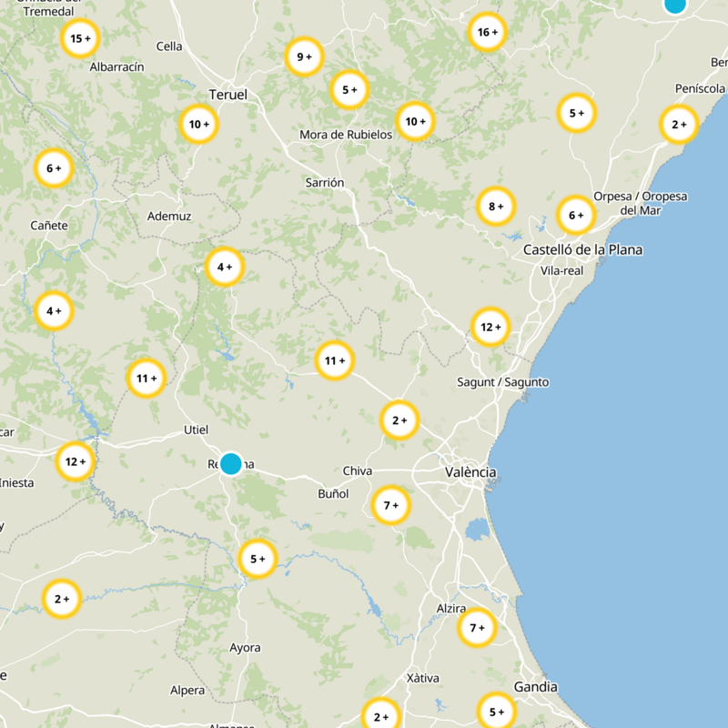This screenshot has height=728, width=728.
Task: Select the Gandia label
Action: pyautogui.click(x=535, y=687)
